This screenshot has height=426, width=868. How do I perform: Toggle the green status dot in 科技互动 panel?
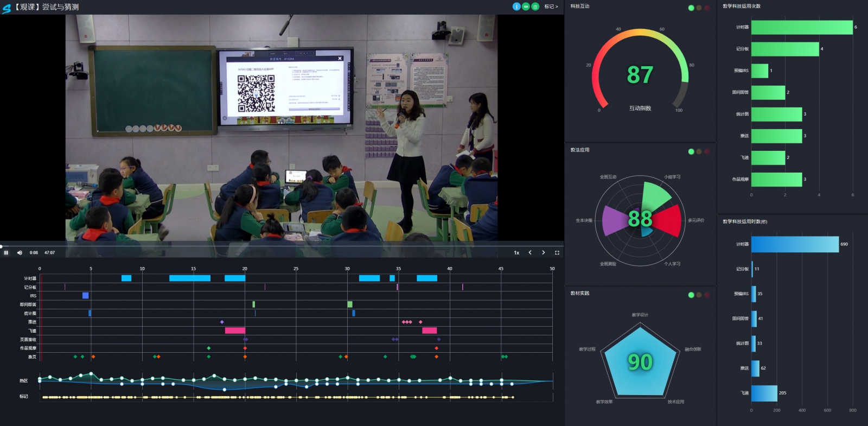(x=691, y=8)
